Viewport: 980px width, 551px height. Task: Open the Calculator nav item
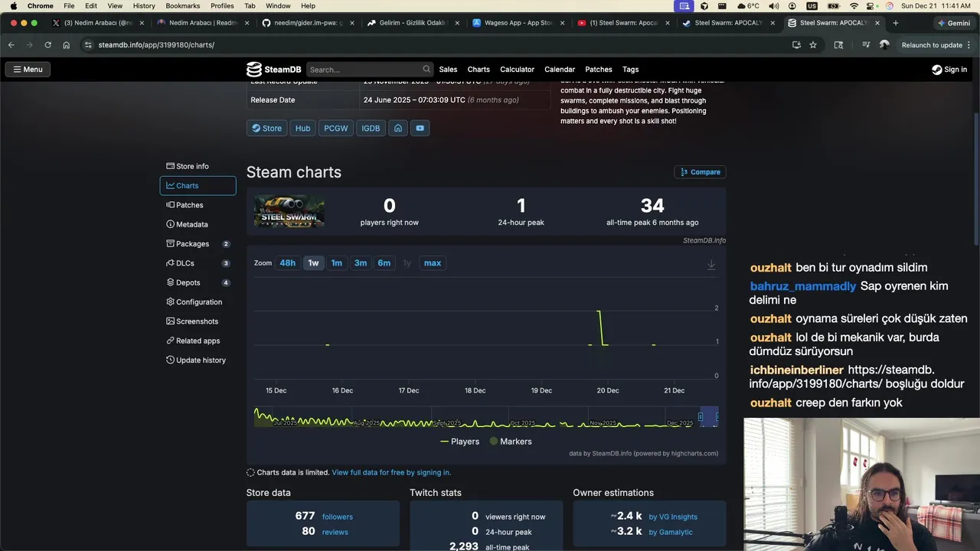(517, 70)
